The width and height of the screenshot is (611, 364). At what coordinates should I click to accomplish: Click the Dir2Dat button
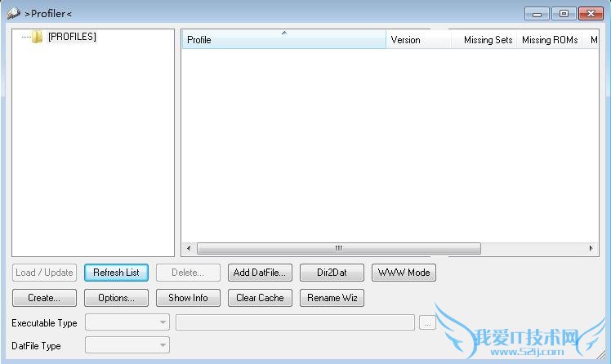tap(332, 273)
